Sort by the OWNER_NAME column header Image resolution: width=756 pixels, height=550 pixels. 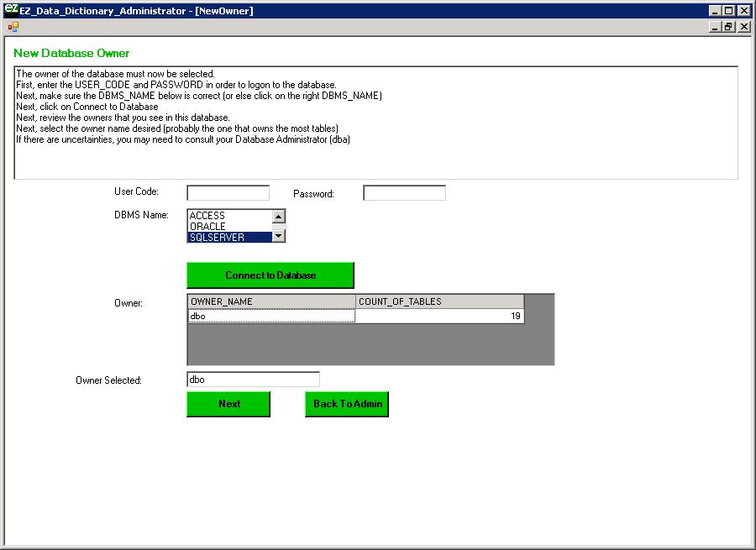270,301
